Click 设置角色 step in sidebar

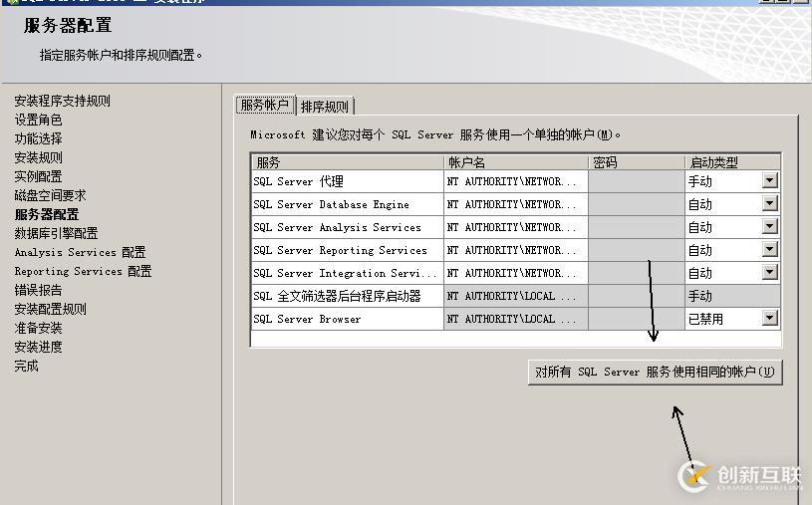pyautogui.click(x=38, y=120)
